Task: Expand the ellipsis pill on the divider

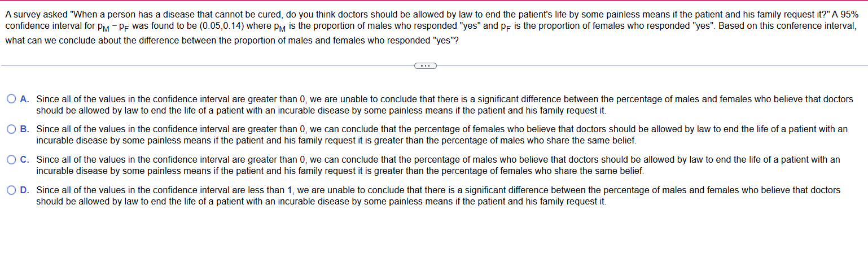Action: tap(425, 66)
